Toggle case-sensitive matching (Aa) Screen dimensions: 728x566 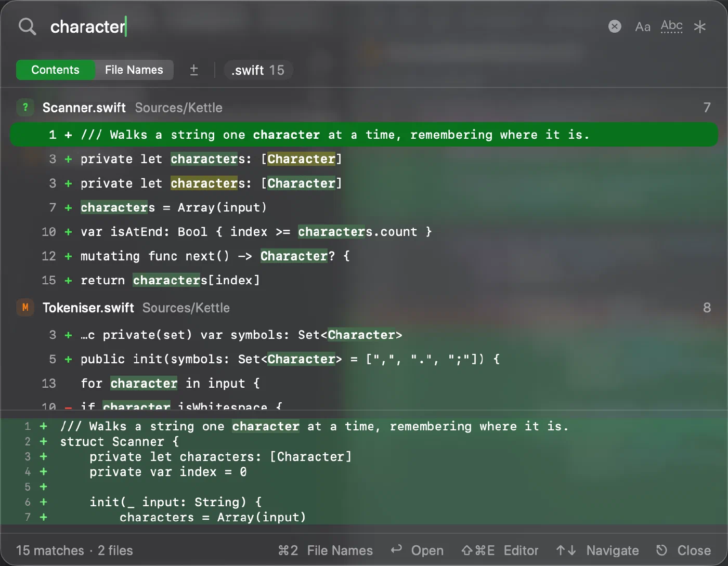pos(643,27)
